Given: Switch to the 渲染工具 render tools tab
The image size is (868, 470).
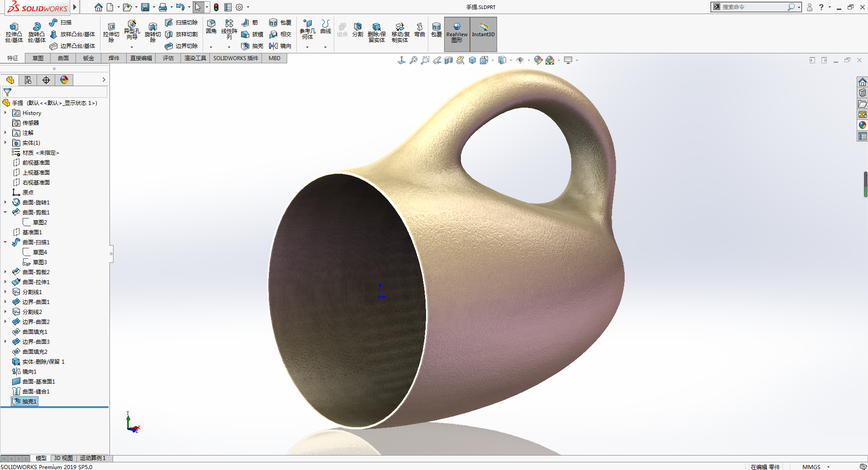Looking at the screenshot, I should [195, 58].
